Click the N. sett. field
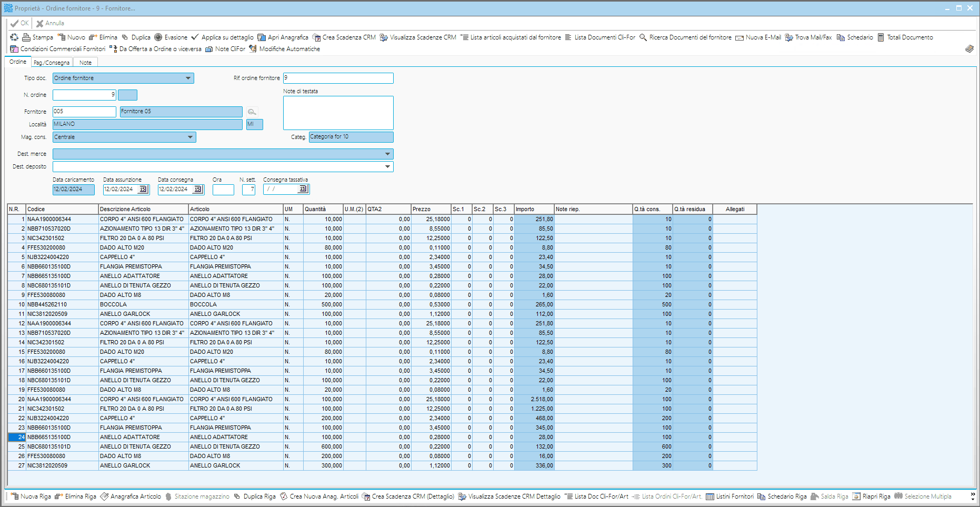980x507 pixels. coord(248,190)
